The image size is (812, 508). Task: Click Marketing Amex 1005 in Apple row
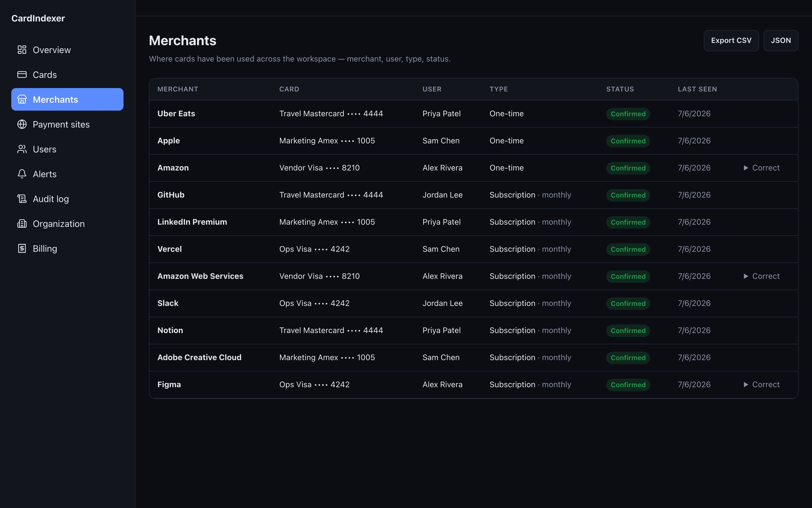click(x=327, y=141)
